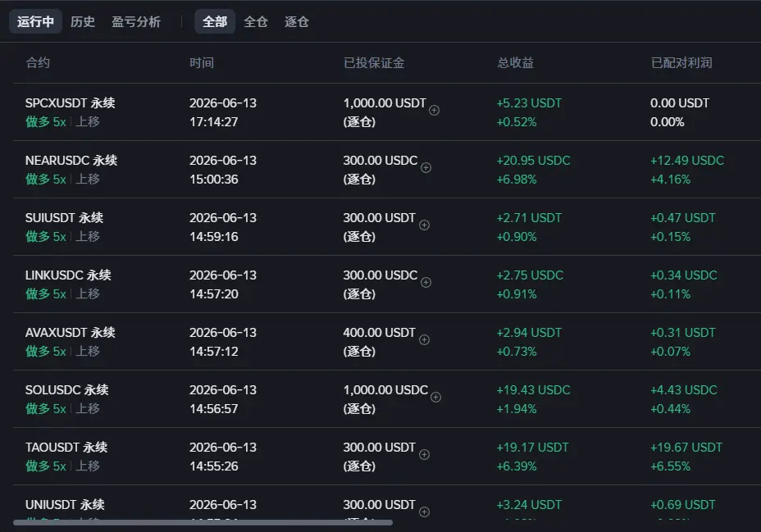
Task: Open UNIUSDT 永续 contract row
Action: 65,504
